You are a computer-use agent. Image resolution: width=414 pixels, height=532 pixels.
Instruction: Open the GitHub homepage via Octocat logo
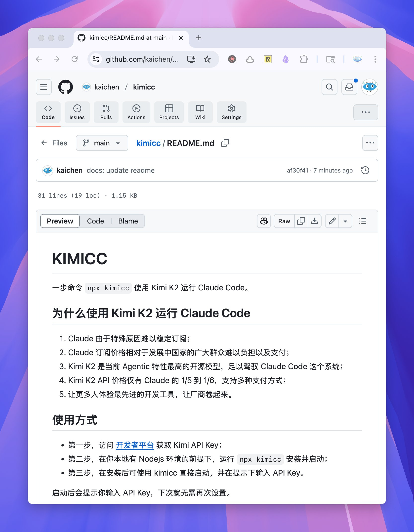coord(66,87)
